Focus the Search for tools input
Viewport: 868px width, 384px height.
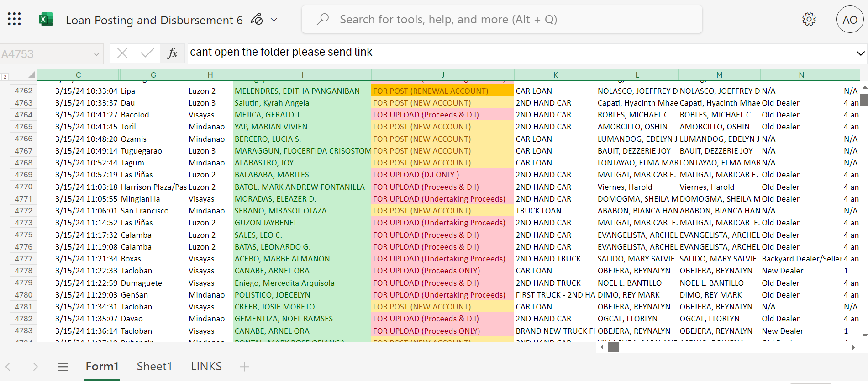coord(502,19)
